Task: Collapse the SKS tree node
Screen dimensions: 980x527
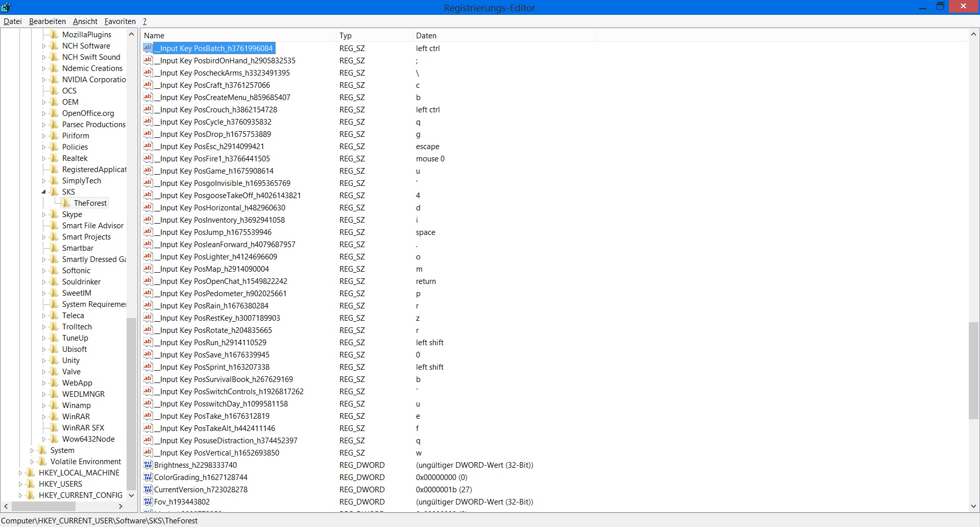Action: point(44,192)
